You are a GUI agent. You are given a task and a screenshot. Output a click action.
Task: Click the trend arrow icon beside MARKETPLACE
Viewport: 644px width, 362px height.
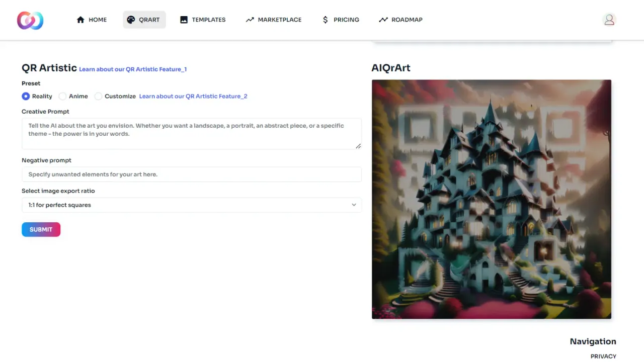point(250,20)
